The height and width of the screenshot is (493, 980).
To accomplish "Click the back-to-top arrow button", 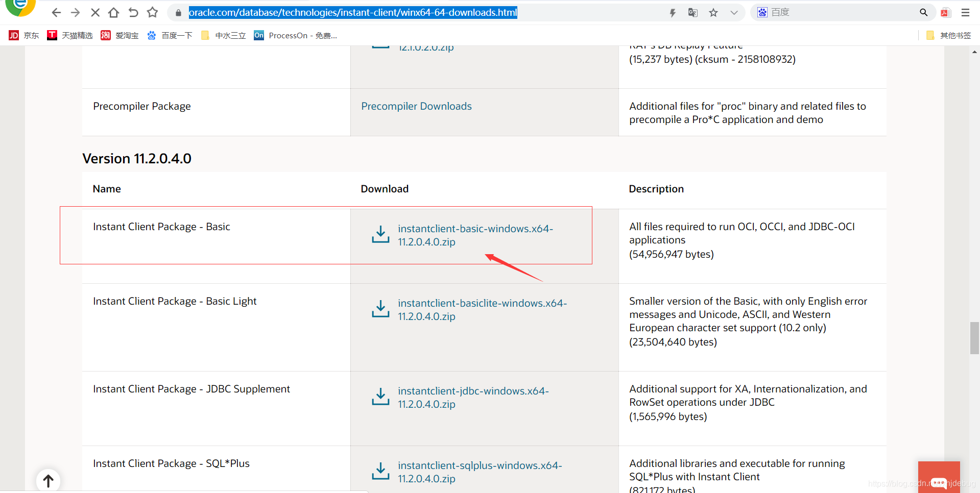I will coord(48,481).
